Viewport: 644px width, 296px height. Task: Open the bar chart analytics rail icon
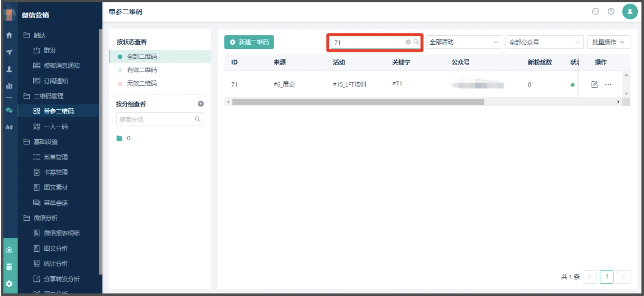click(9, 86)
